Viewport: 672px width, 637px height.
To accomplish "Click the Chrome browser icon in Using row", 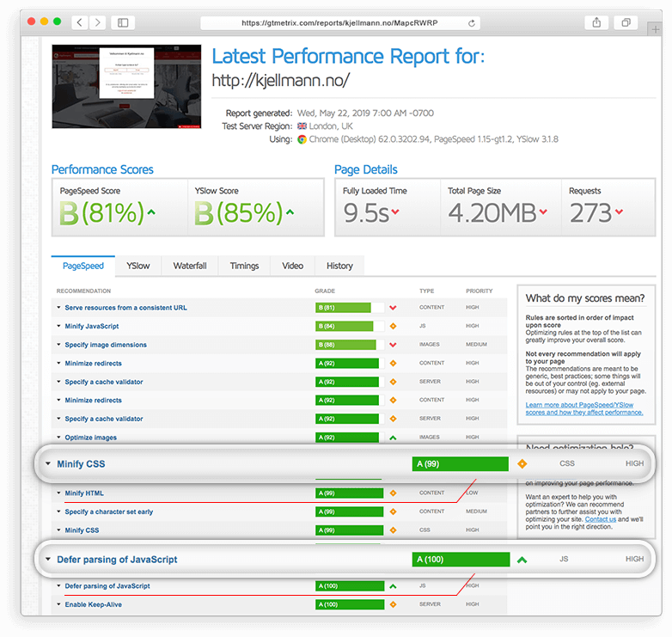I will click(x=302, y=139).
